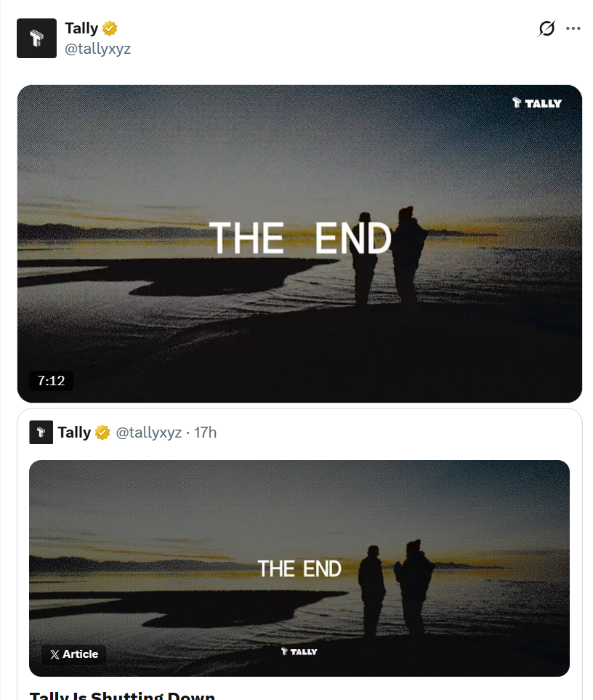
Task: Click THE END title on the video
Action: point(300,238)
